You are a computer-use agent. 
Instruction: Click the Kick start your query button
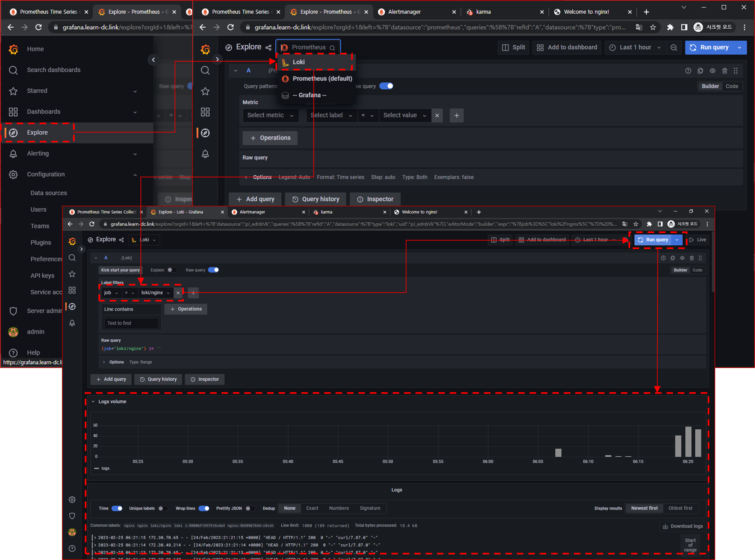tap(120, 270)
